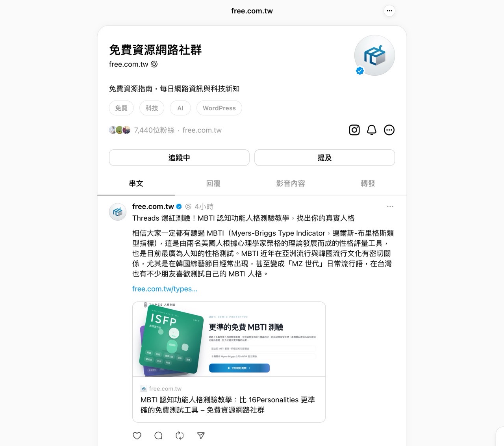The width and height of the screenshot is (504, 446).
Task: Click the WordPress topic tag
Action: tap(219, 108)
